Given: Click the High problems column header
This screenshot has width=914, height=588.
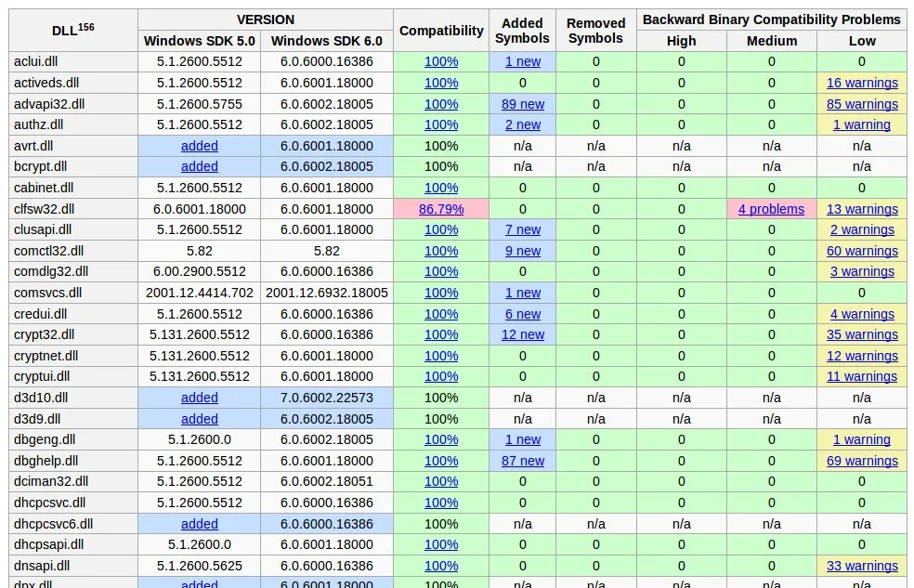Looking at the screenshot, I should click(x=682, y=41).
